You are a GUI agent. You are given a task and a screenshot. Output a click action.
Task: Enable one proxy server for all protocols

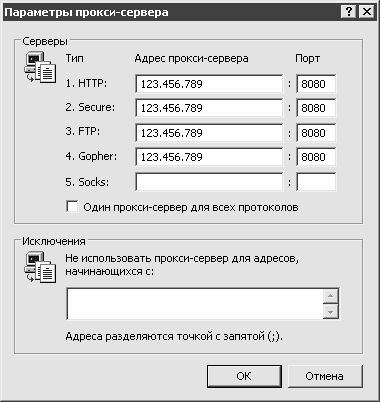tap(72, 207)
